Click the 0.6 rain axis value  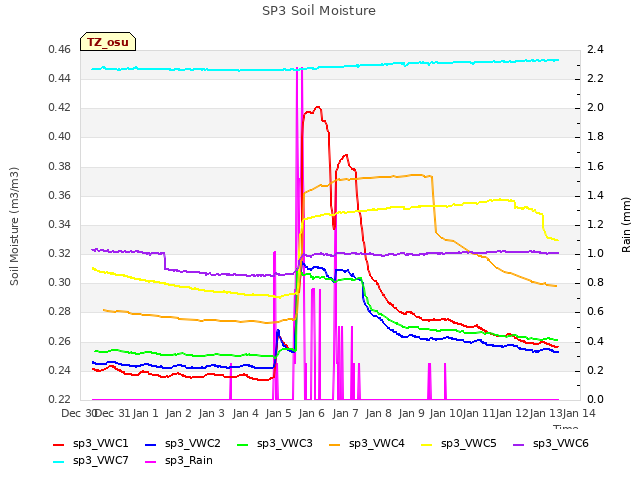[x=595, y=312]
